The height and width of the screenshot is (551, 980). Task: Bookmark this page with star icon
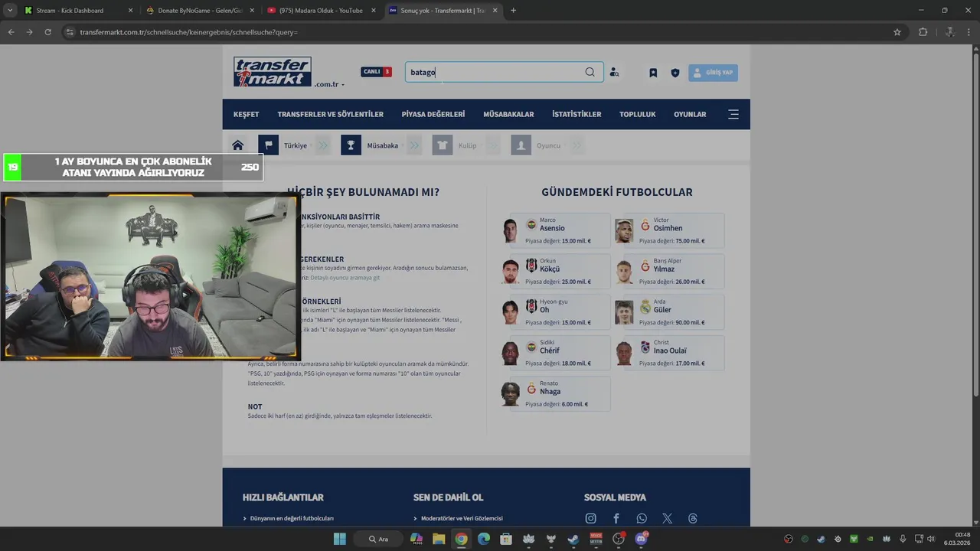pyautogui.click(x=897, y=32)
